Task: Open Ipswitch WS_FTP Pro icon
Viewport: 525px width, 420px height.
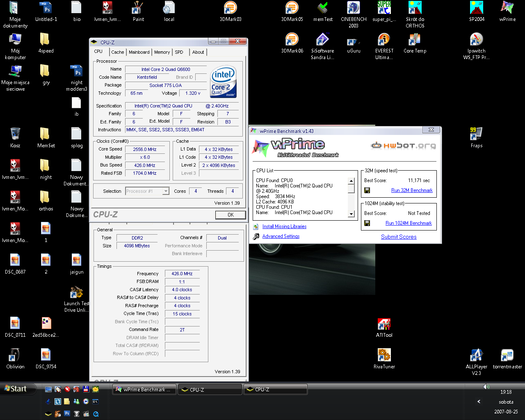Action: (477, 46)
